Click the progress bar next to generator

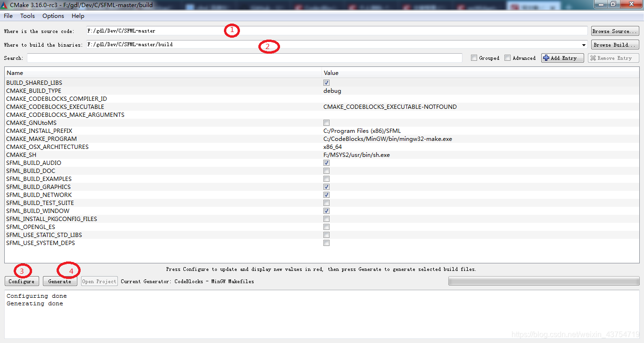(x=543, y=281)
